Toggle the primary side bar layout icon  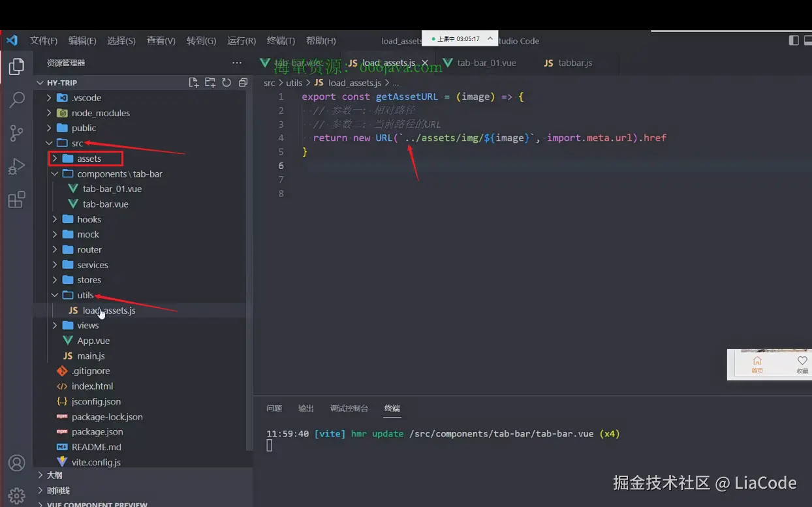click(x=794, y=40)
